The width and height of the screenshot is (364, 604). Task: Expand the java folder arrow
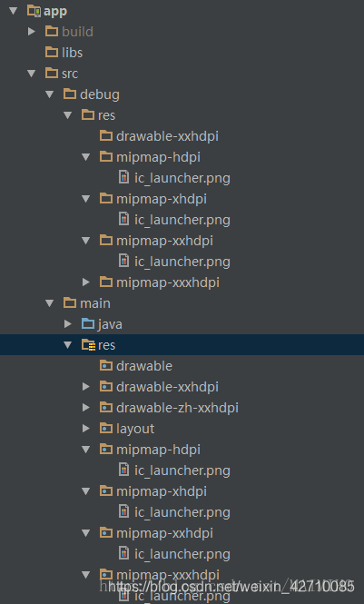68,324
